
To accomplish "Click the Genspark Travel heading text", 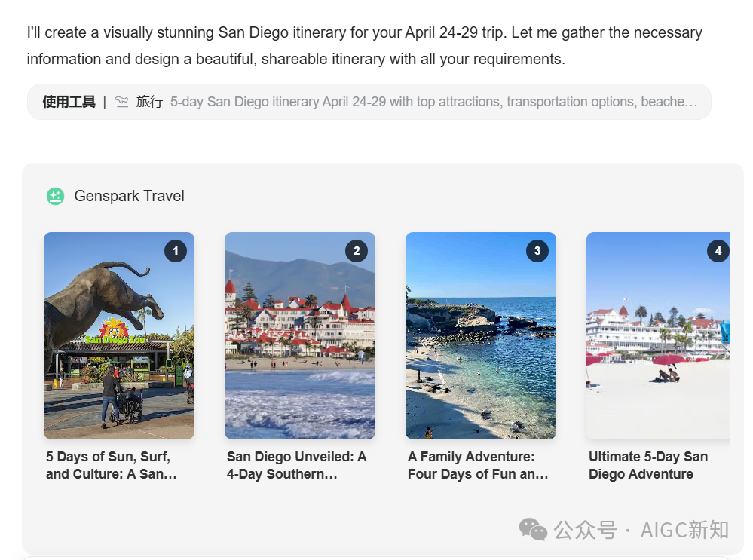I will (129, 196).
